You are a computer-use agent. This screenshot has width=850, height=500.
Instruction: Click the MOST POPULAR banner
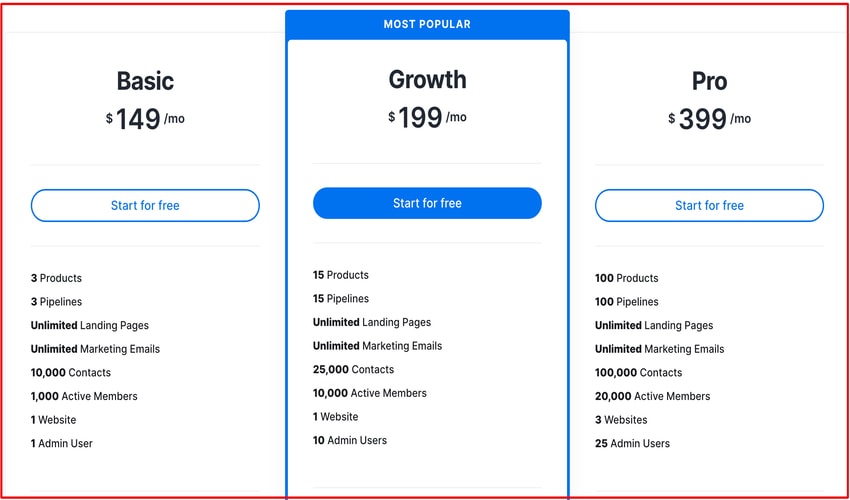point(427,24)
